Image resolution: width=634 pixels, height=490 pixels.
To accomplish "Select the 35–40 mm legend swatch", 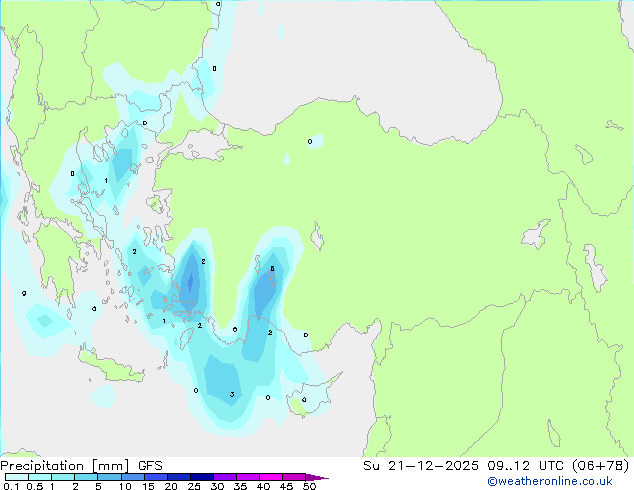I will coord(248,477).
